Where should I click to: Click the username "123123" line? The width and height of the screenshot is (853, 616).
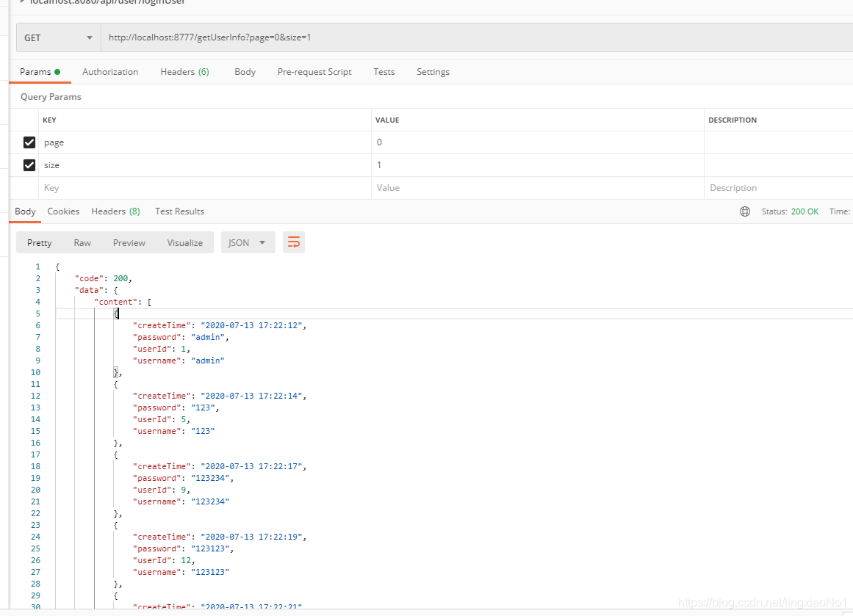click(181, 572)
